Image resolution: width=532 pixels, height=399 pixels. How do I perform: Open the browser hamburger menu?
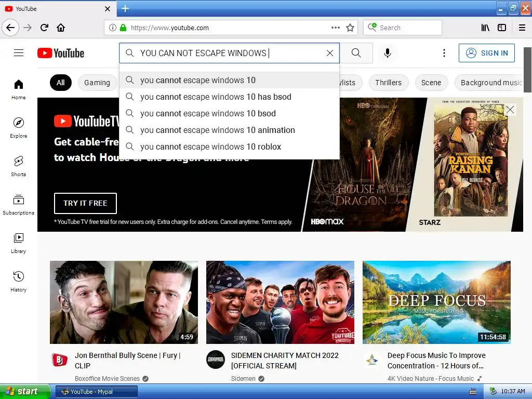522,28
